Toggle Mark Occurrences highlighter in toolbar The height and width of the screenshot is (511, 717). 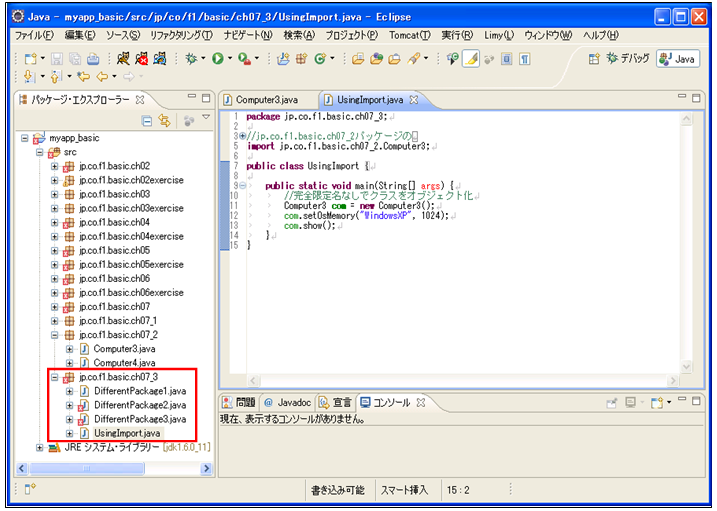point(471,60)
